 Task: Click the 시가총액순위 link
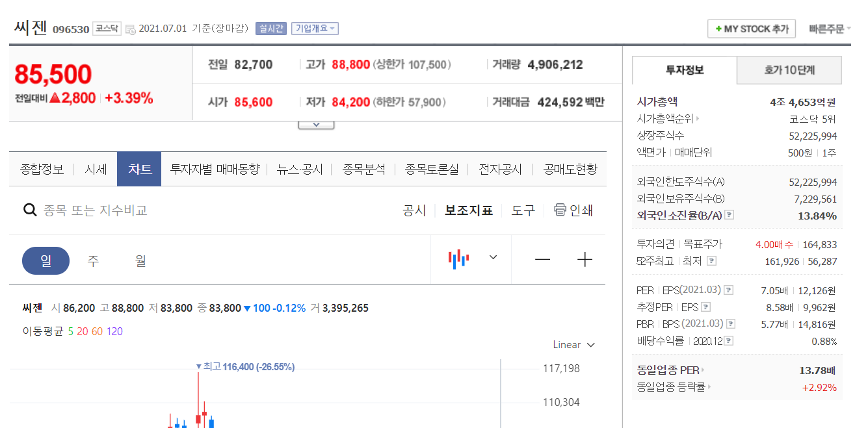click(x=665, y=119)
